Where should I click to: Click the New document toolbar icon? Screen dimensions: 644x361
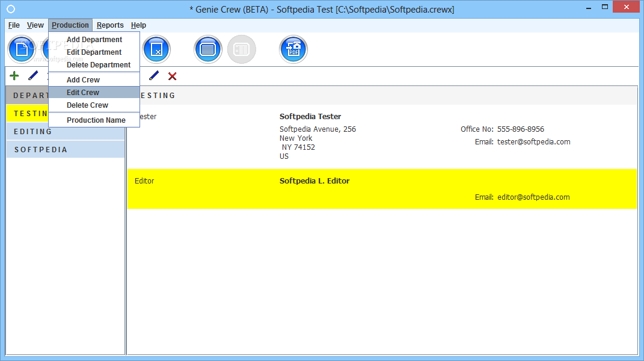[x=22, y=50]
